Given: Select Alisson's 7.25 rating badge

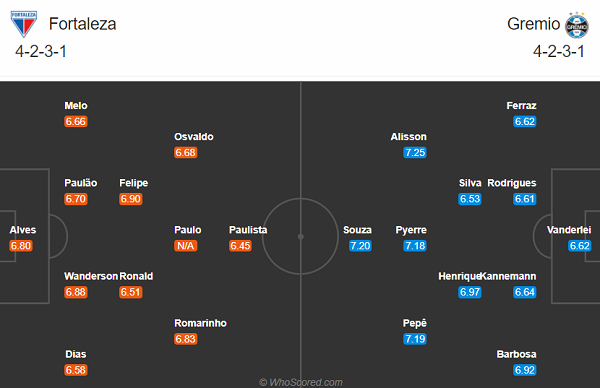Looking at the screenshot, I should coord(415,153).
